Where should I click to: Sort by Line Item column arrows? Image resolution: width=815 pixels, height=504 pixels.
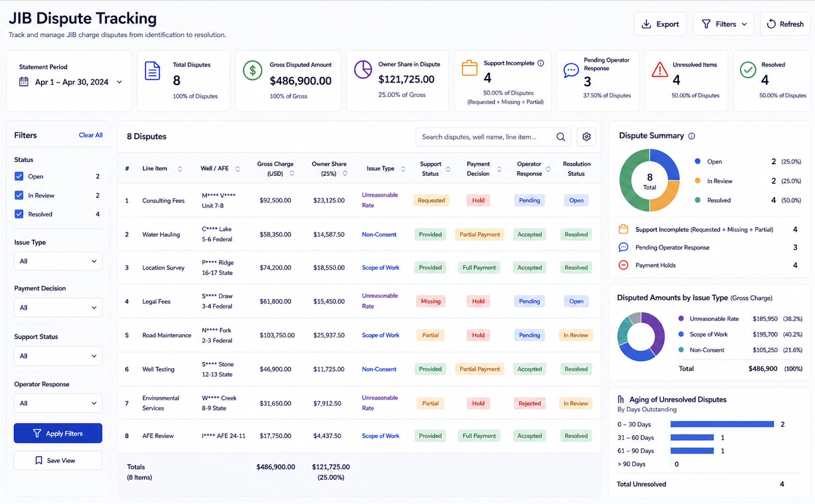[x=180, y=169]
